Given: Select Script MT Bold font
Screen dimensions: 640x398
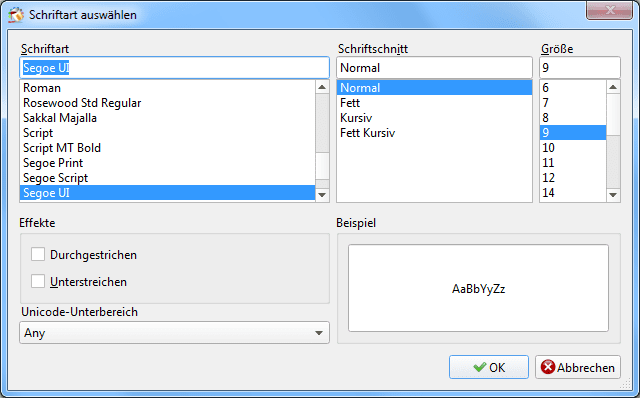Looking at the screenshot, I should point(167,148).
